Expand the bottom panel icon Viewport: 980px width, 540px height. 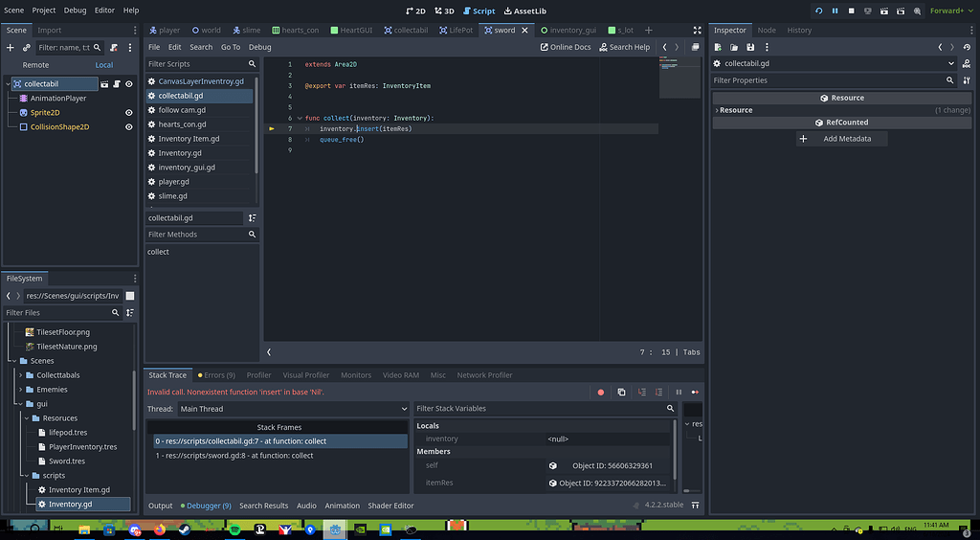[695, 506]
